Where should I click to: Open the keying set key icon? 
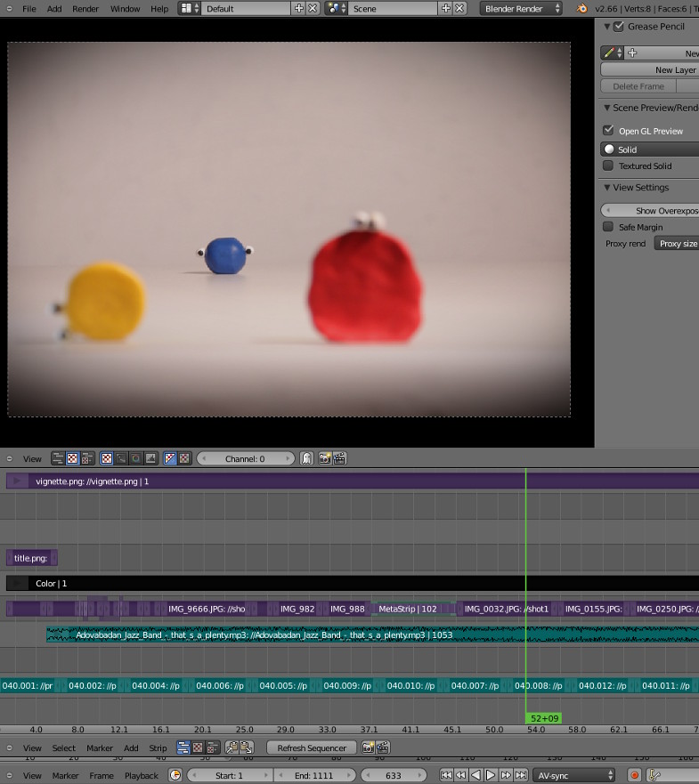[x=654, y=775]
